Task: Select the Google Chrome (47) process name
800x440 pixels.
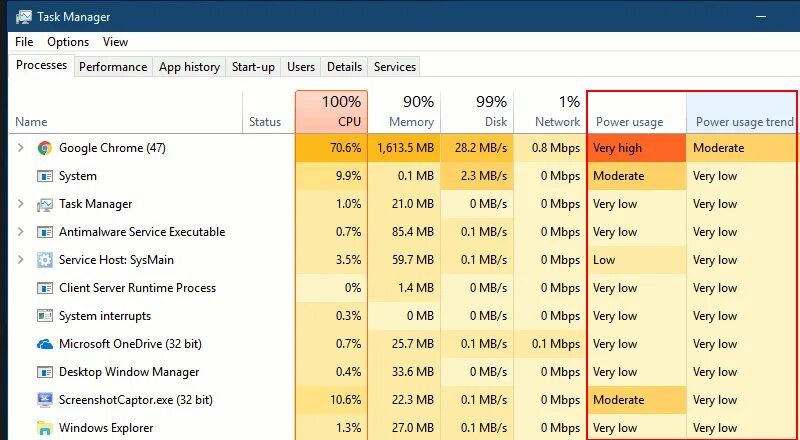Action: [112, 148]
